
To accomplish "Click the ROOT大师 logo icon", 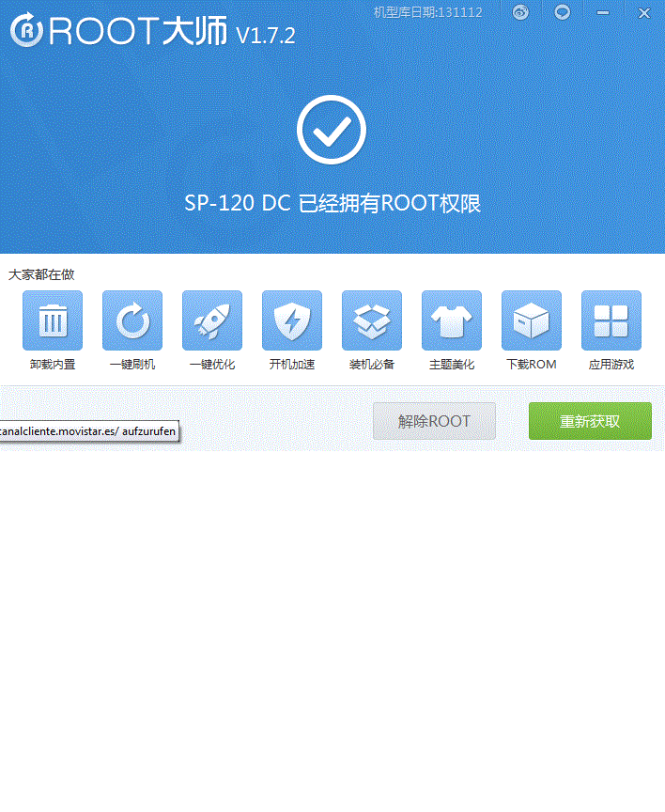I will pyautogui.click(x=26, y=31).
